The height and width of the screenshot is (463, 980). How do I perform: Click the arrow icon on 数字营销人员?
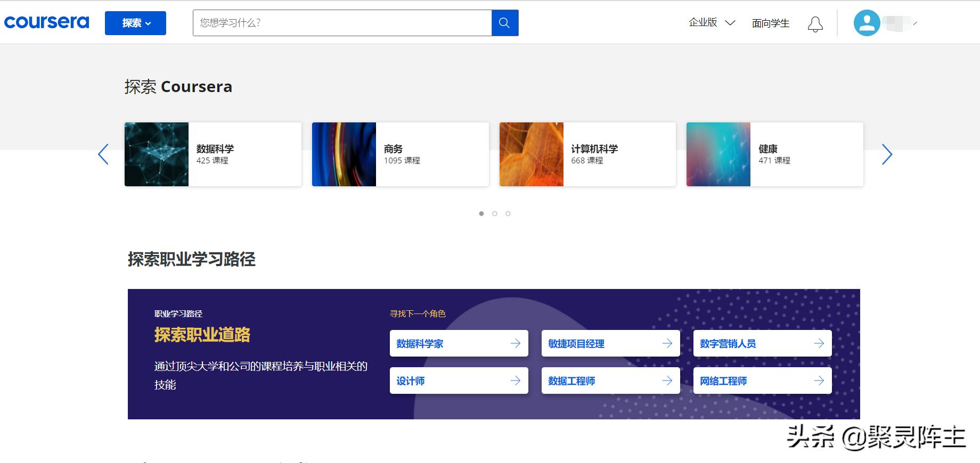pyautogui.click(x=819, y=343)
